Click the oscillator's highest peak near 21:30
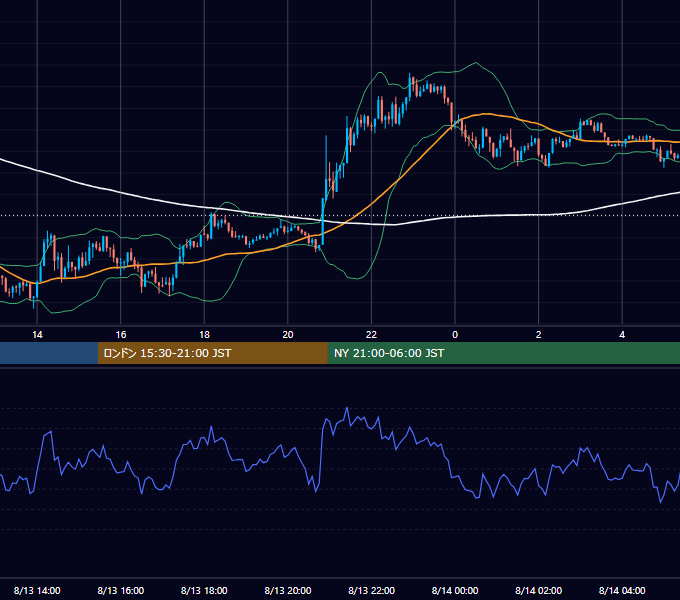Image resolution: width=680 pixels, height=600 pixels. (x=347, y=408)
